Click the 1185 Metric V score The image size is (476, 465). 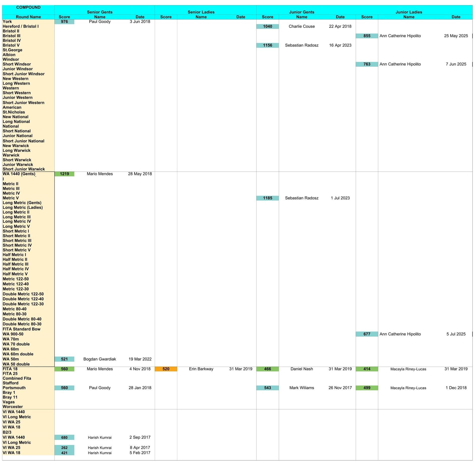click(x=268, y=198)
